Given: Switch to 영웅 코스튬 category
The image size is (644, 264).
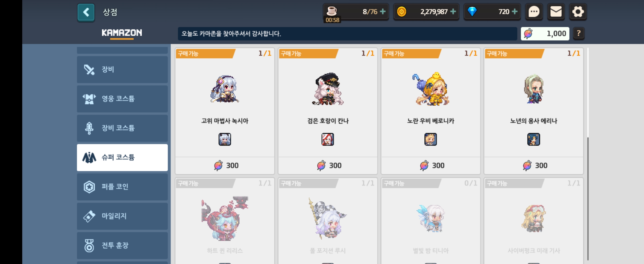Looking at the screenshot, I should pos(122,99).
